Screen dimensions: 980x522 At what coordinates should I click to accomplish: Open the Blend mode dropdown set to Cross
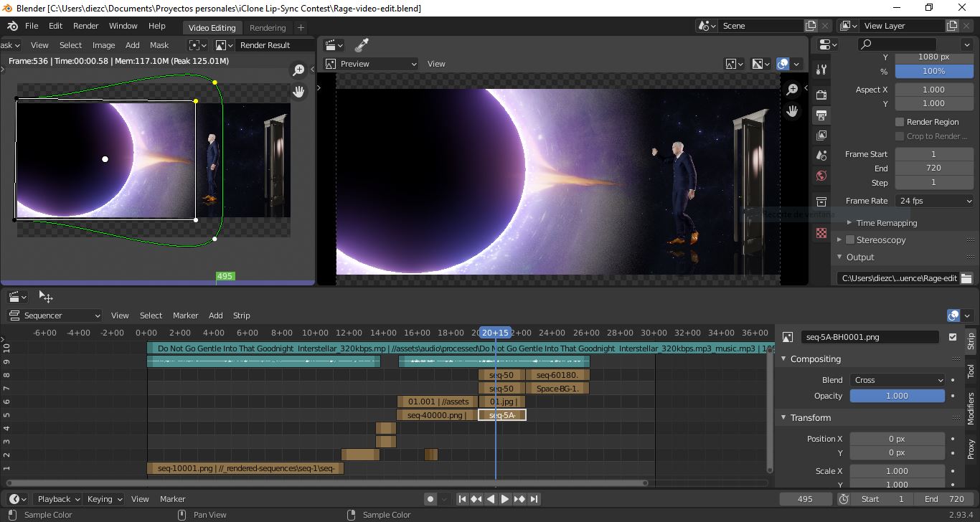897,380
